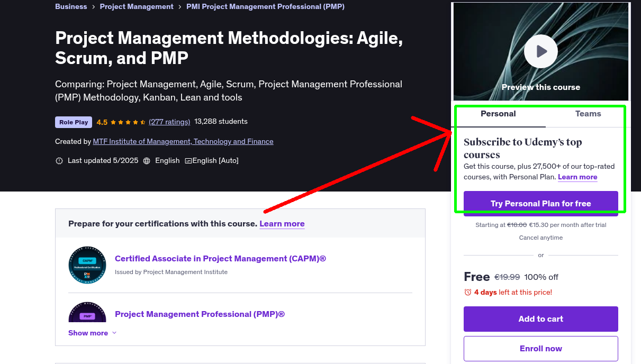Click the Issued by Project Management Institute text
This screenshot has width=641, height=364.
pyautogui.click(x=171, y=272)
